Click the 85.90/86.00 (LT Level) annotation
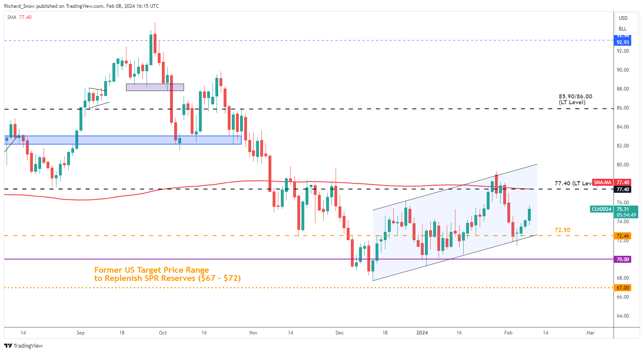 click(x=575, y=99)
